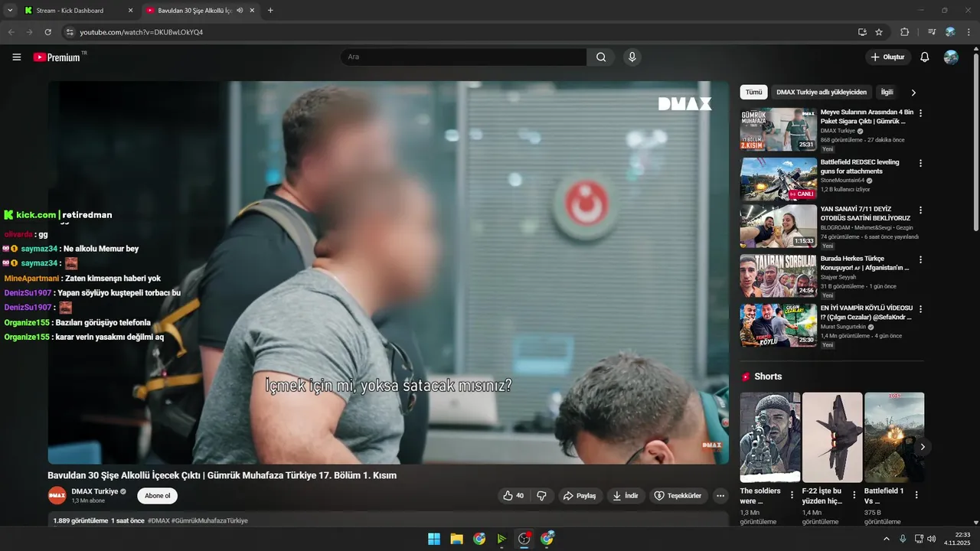Open options for YAN SANAYİ 7/11 video

tap(920, 210)
